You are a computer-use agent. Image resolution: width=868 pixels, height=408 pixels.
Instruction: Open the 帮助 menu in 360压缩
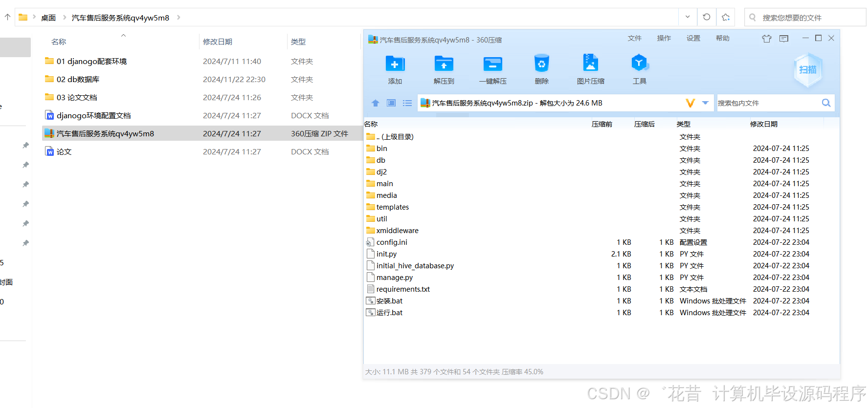[x=723, y=38]
